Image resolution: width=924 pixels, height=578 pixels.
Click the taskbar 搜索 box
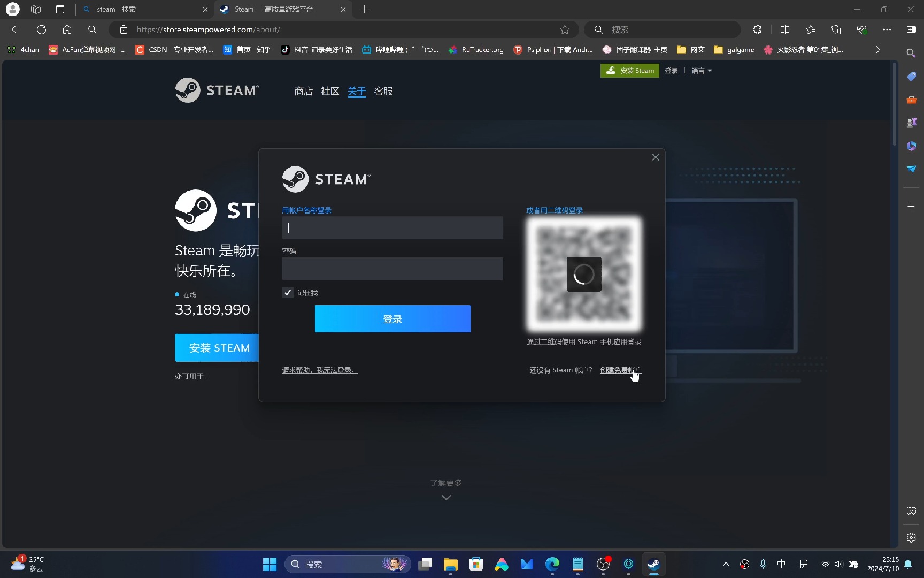pyautogui.click(x=348, y=564)
